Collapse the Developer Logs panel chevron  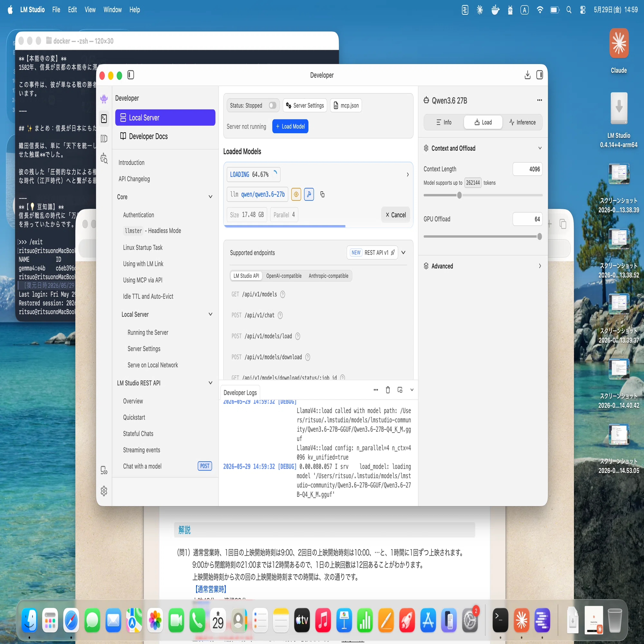point(412,390)
